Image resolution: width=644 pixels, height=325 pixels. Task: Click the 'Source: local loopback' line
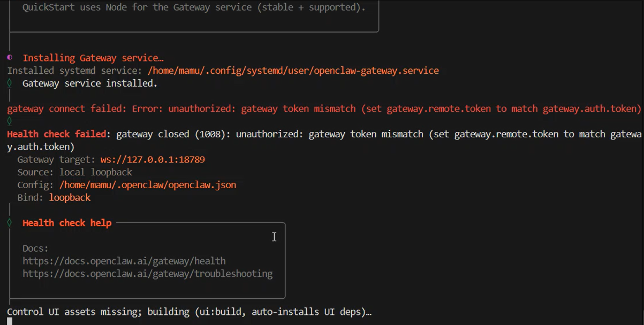[x=74, y=172]
